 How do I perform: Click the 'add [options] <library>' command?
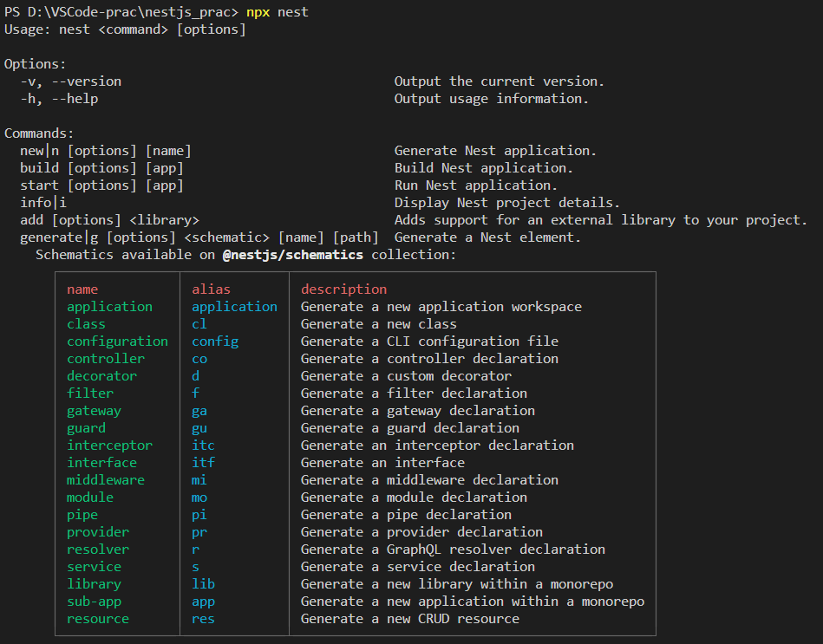pos(109,220)
